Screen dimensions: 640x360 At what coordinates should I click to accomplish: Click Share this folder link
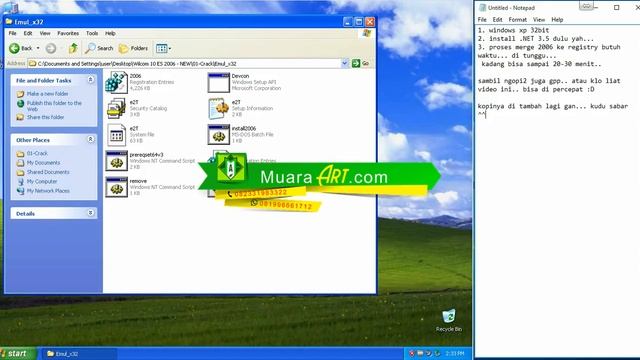(45, 117)
